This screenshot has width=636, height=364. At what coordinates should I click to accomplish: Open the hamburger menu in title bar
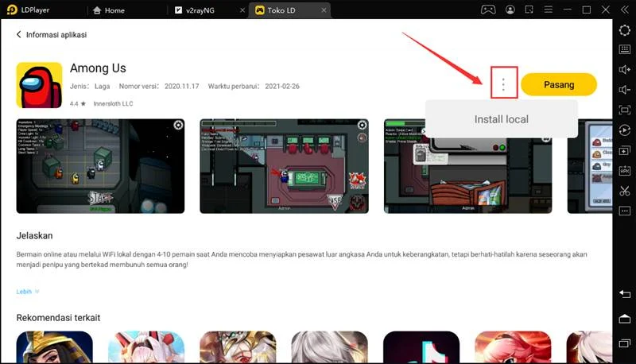549,10
